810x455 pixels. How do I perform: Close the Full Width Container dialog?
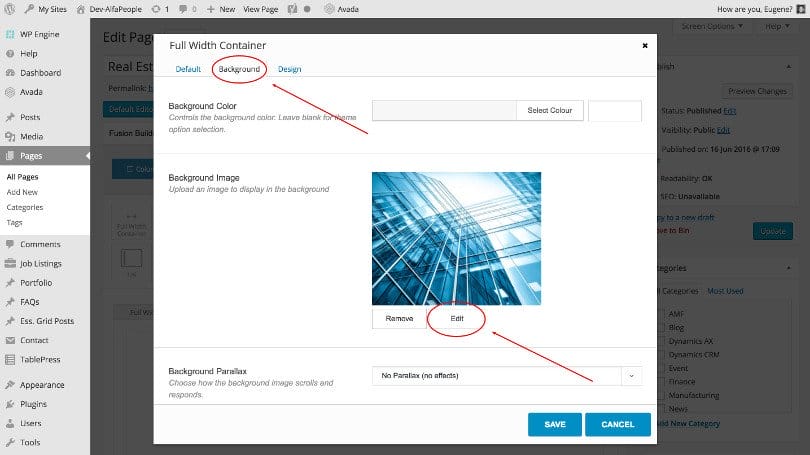coord(644,45)
